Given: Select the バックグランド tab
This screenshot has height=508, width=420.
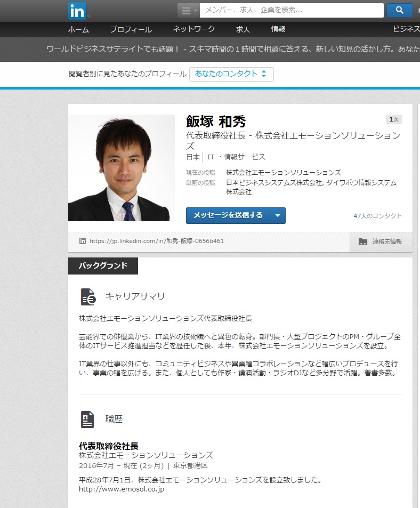Looking at the screenshot, I should 103,266.
